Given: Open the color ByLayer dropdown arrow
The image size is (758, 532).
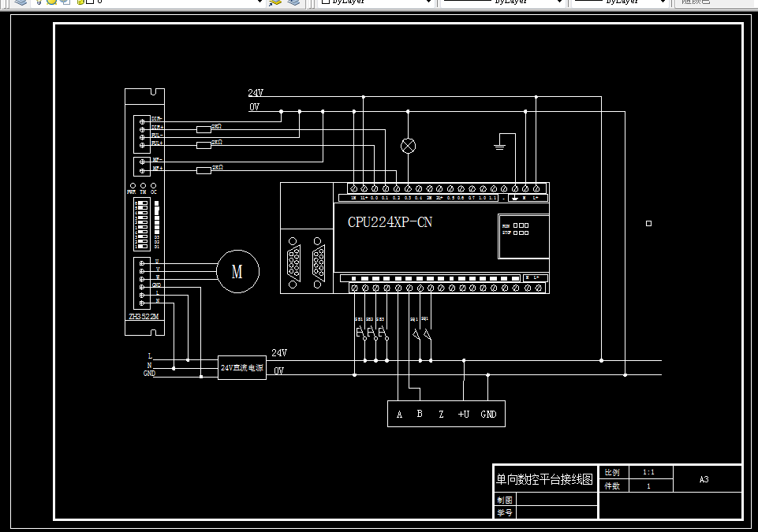Looking at the screenshot, I should pos(428,2).
